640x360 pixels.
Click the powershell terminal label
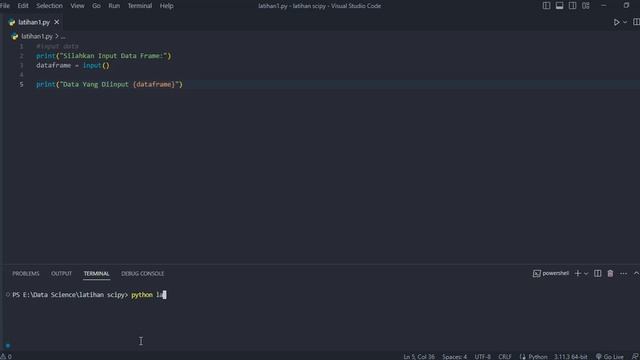coord(551,273)
